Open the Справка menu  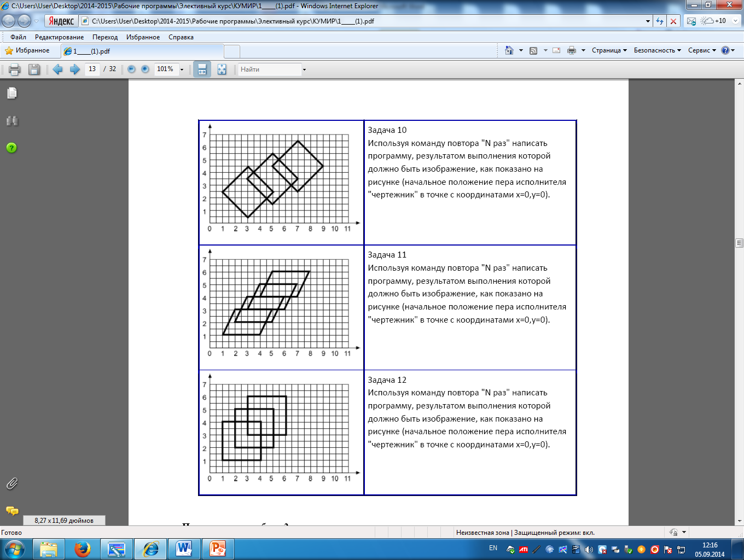coord(181,37)
